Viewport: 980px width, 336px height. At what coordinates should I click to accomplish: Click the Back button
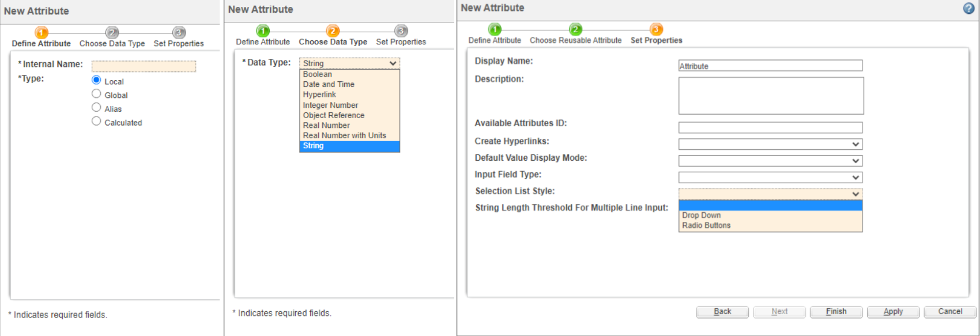[722, 312]
